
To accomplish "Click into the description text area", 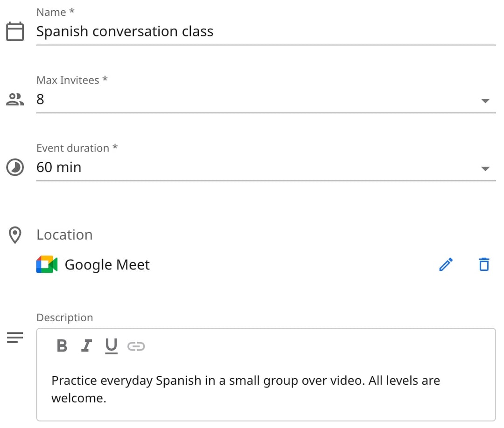I will click(266, 389).
